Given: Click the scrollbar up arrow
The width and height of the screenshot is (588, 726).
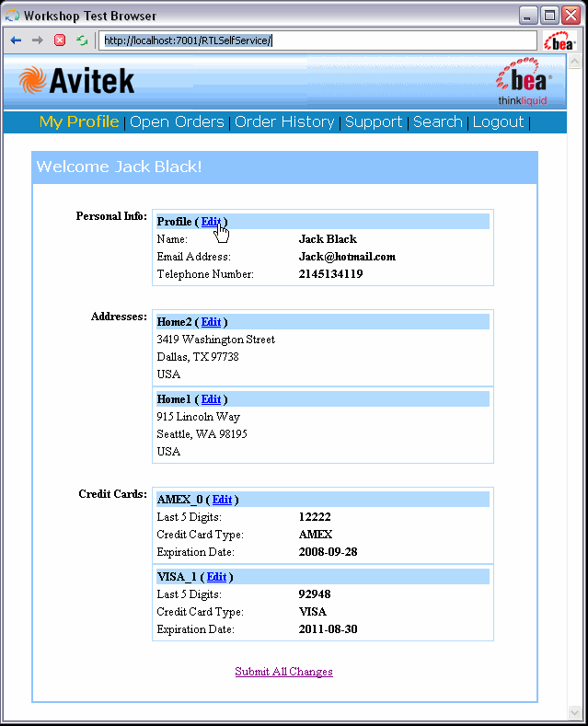Looking at the screenshot, I should [x=574, y=61].
